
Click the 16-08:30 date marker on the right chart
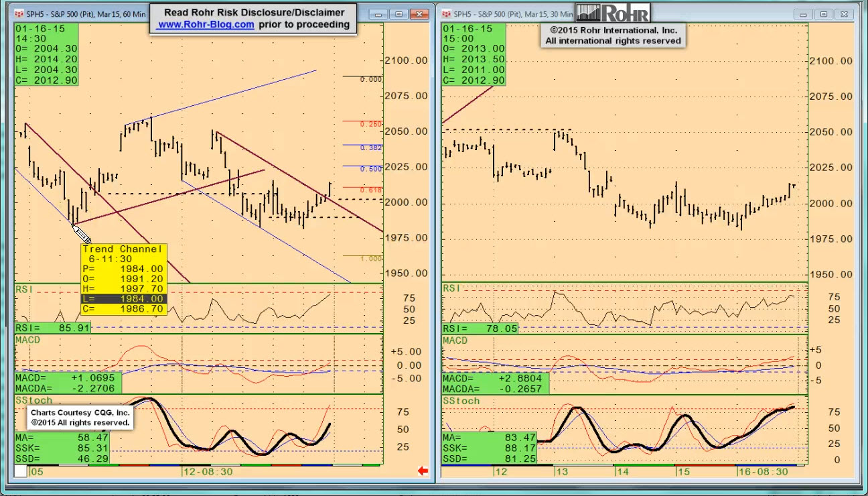pos(762,472)
